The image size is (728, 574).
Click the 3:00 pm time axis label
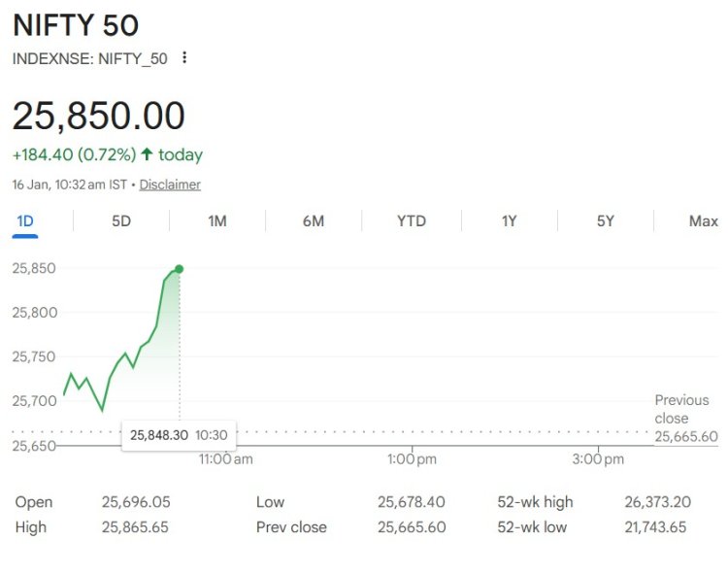click(599, 459)
